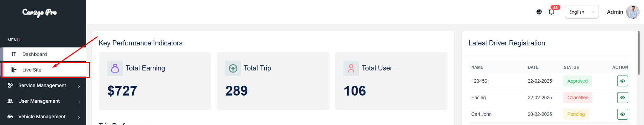View the 123456 driver with the eye button
644x125 pixels.
[623, 81]
